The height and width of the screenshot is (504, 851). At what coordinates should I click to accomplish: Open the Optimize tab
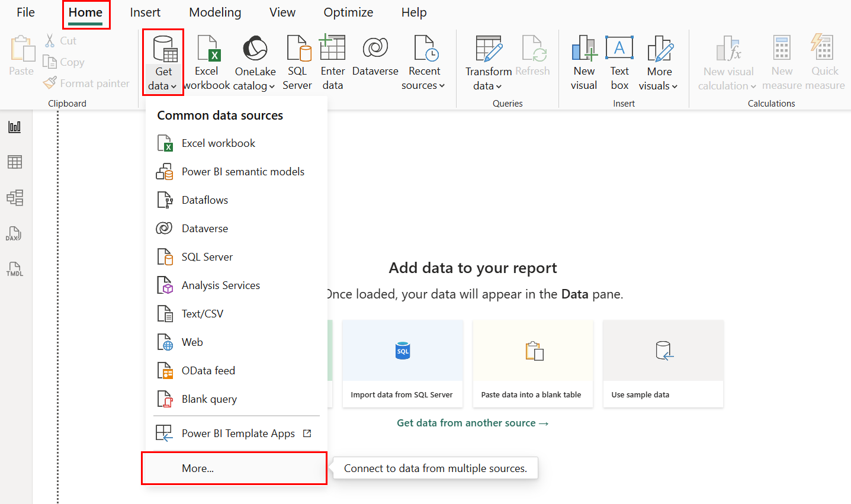(348, 12)
